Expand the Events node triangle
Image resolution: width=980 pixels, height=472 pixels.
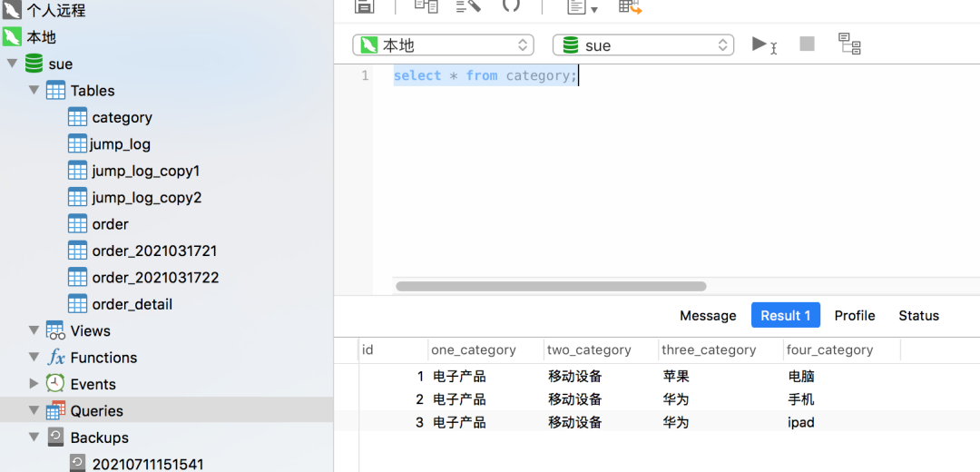tap(34, 384)
